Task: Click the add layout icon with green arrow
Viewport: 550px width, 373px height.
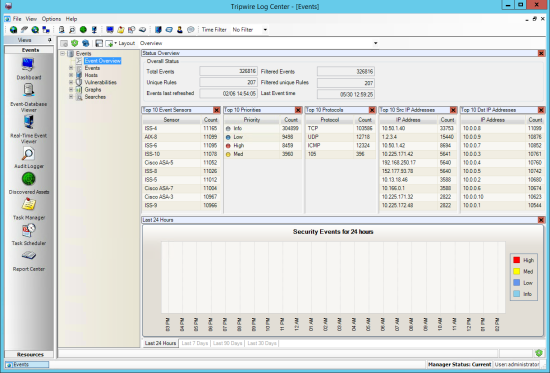Action: tap(109, 43)
